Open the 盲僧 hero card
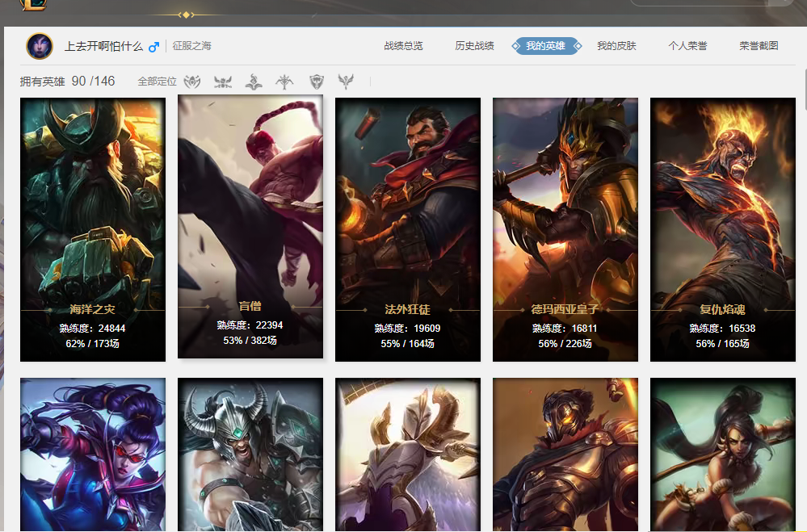Viewport: 807px width, 532px height. tap(250, 226)
